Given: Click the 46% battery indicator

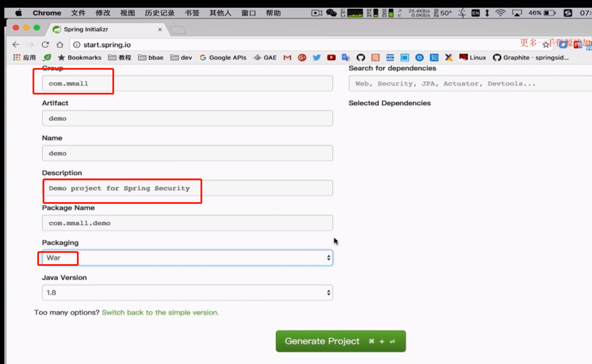Looking at the screenshot, I should (x=542, y=13).
